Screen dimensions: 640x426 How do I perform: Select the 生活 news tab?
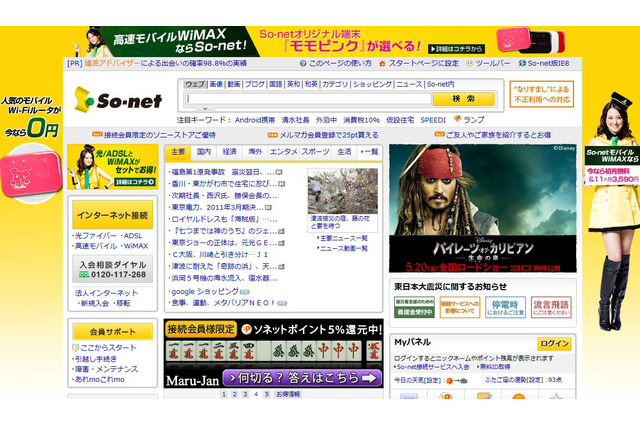click(344, 152)
